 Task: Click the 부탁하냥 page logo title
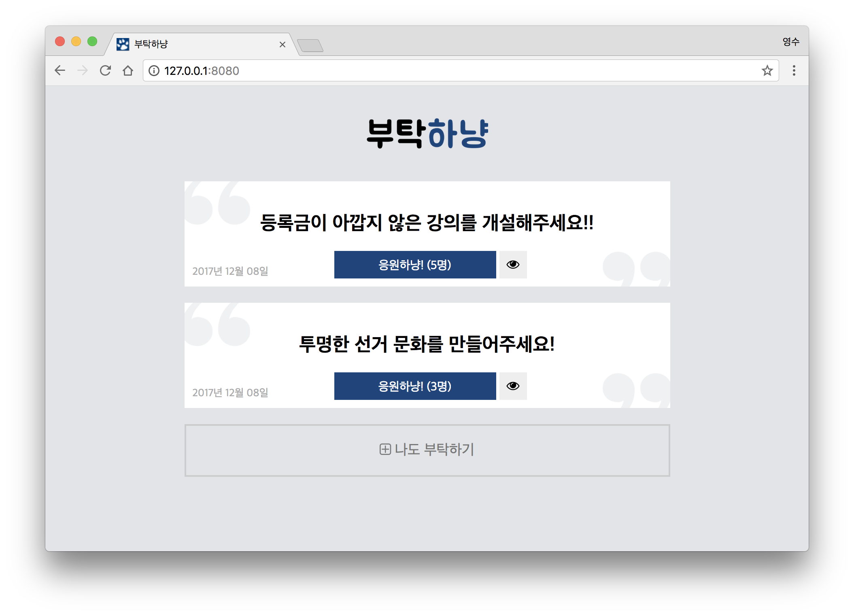[x=427, y=134]
